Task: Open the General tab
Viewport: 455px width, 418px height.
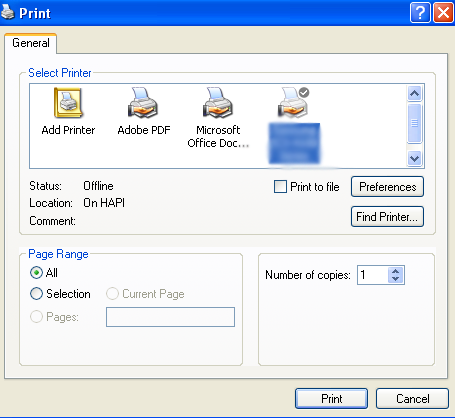Action: (x=31, y=43)
